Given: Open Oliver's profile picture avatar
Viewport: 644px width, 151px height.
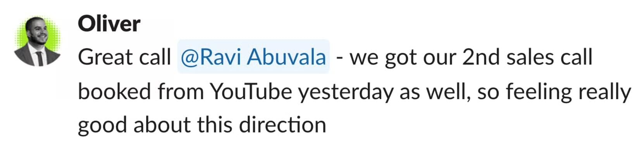Looking at the screenshot, I should (x=37, y=41).
